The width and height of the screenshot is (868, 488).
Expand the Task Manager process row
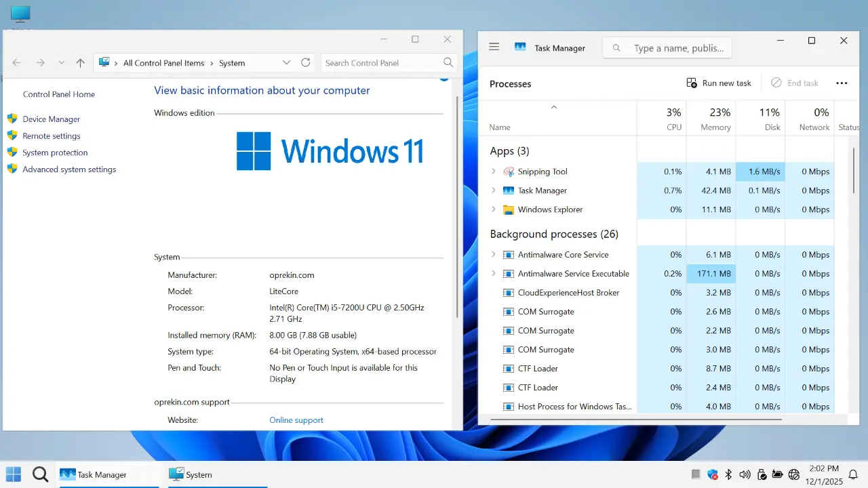pyautogui.click(x=494, y=190)
